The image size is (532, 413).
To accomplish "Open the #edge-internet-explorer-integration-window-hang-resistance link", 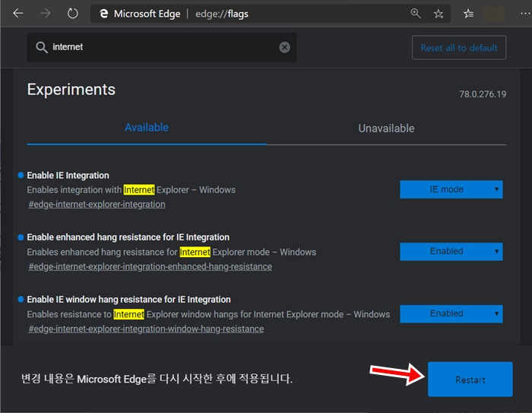I will (x=146, y=329).
